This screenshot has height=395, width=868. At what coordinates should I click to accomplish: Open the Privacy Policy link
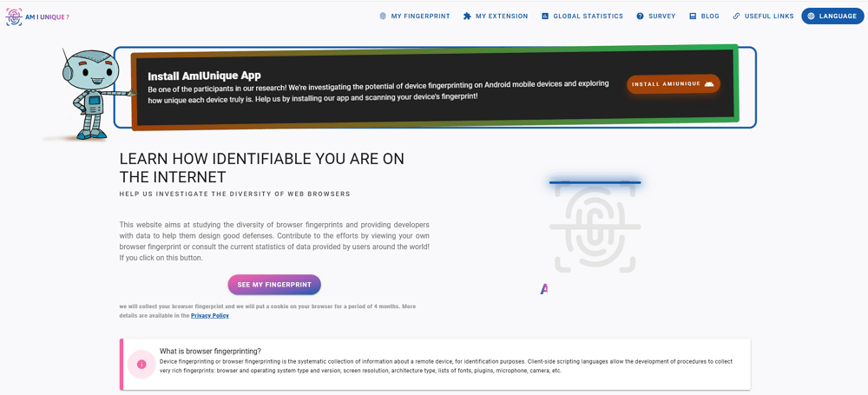(x=210, y=315)
